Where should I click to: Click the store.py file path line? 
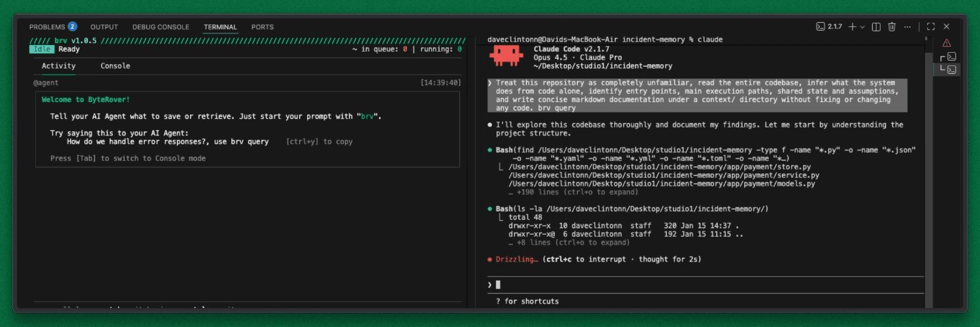click(659, 167)
